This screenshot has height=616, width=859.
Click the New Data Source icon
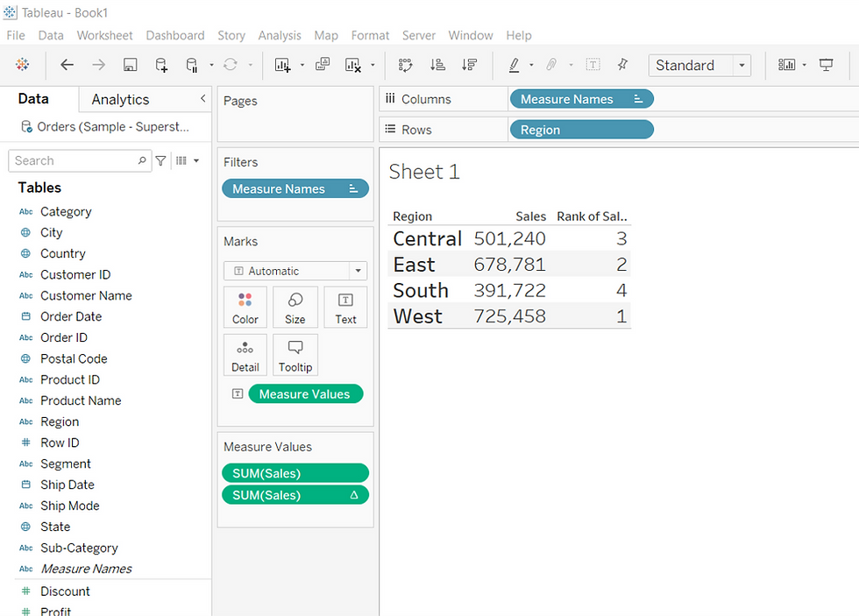pyautogui.click(x=161, y=65)
